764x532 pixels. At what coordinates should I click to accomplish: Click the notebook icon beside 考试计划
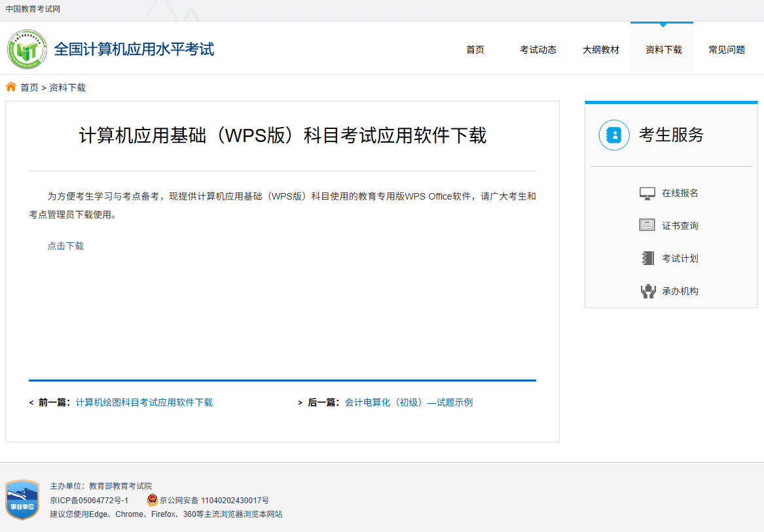tap(648, 258)
